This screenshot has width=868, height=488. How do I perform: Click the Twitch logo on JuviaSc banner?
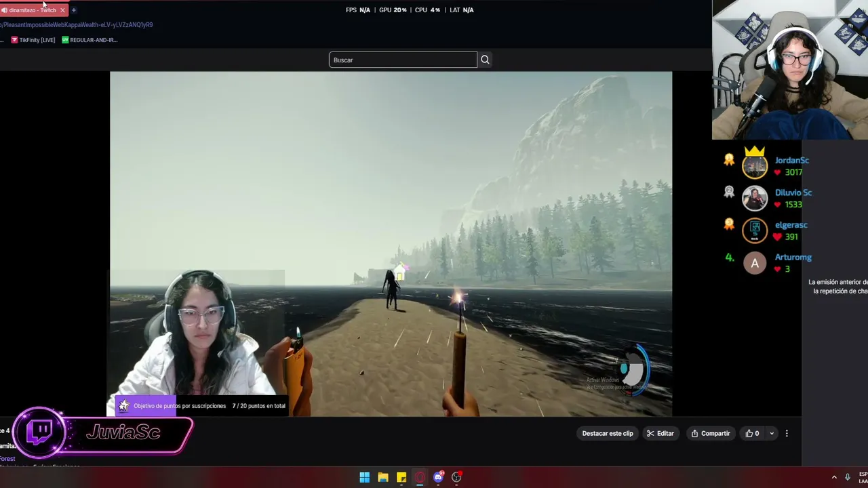tap(41, 432)
